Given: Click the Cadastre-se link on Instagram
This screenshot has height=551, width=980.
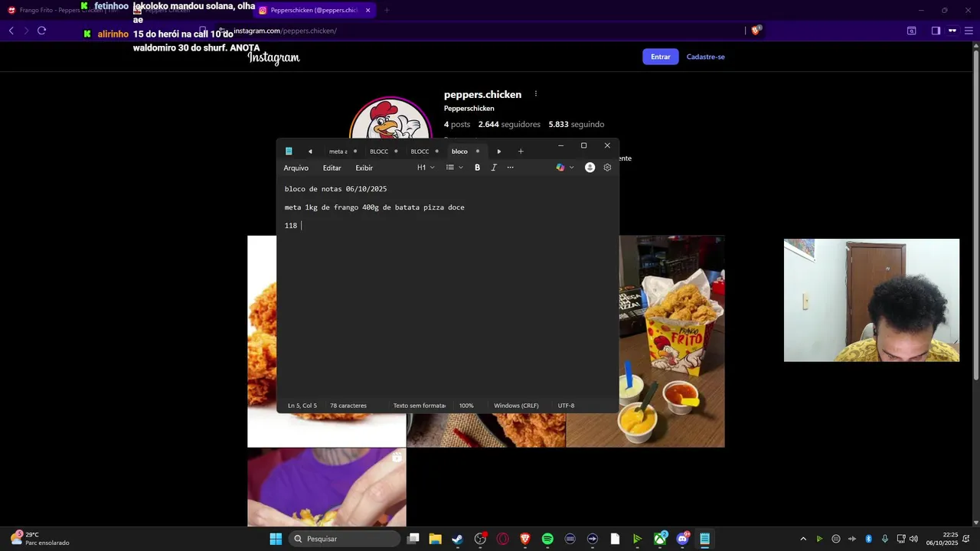Looking at the screenshot, I should (705, 57).
